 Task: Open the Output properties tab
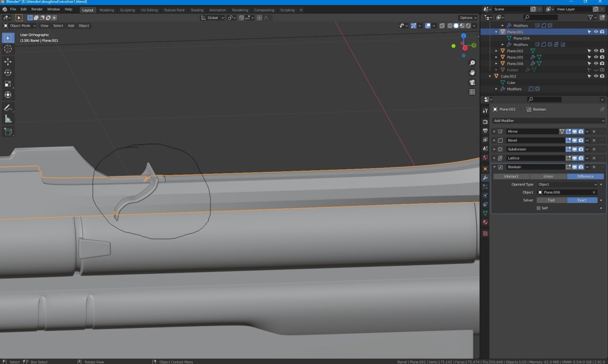(485, 131)
